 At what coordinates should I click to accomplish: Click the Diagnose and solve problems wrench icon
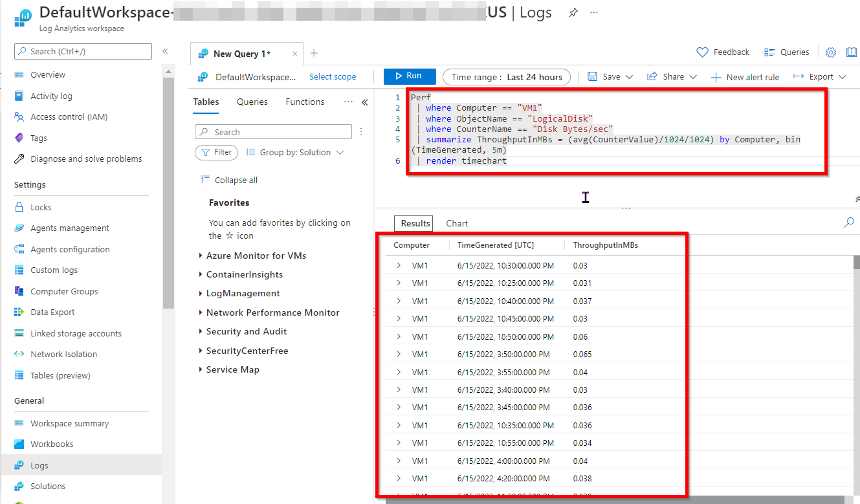[19, 159]
